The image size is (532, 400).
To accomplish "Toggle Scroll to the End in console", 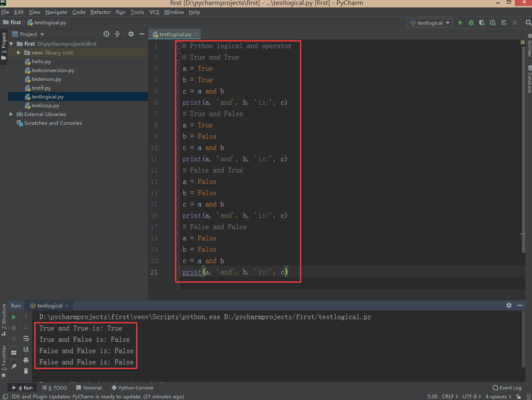I will coord(26,349).
